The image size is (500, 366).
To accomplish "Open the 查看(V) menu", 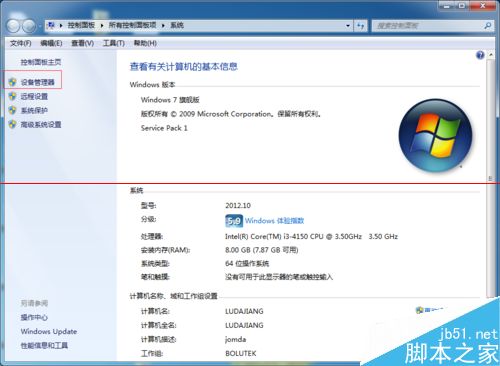I will pyautogui.click(x=82, y=43).
